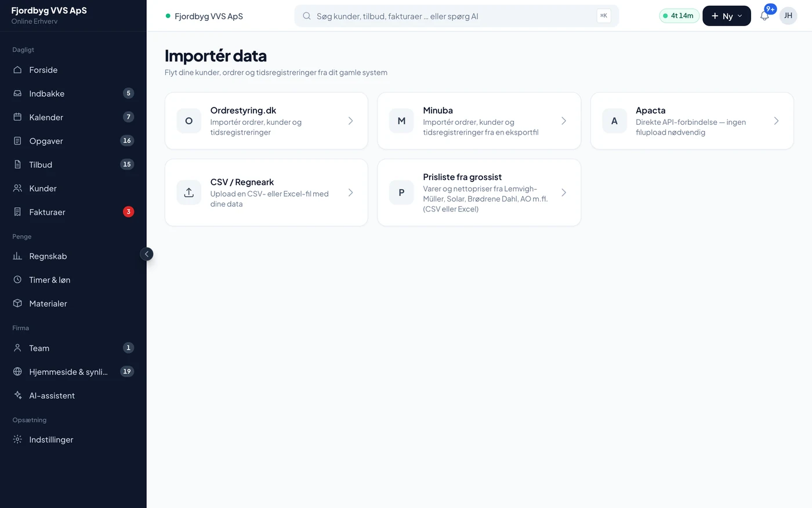
Task: Click the Indstillinger gear icon
Action: coord(17,440)
